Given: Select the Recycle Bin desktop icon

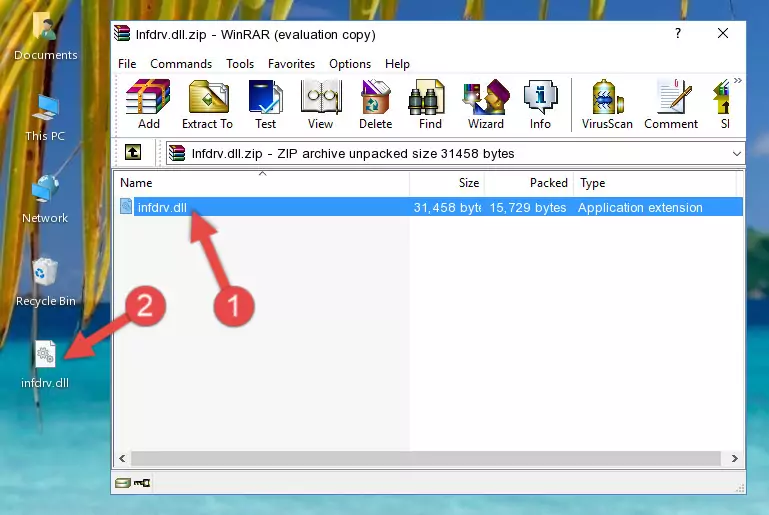Looking at the screenshot, I should (46, 283).
